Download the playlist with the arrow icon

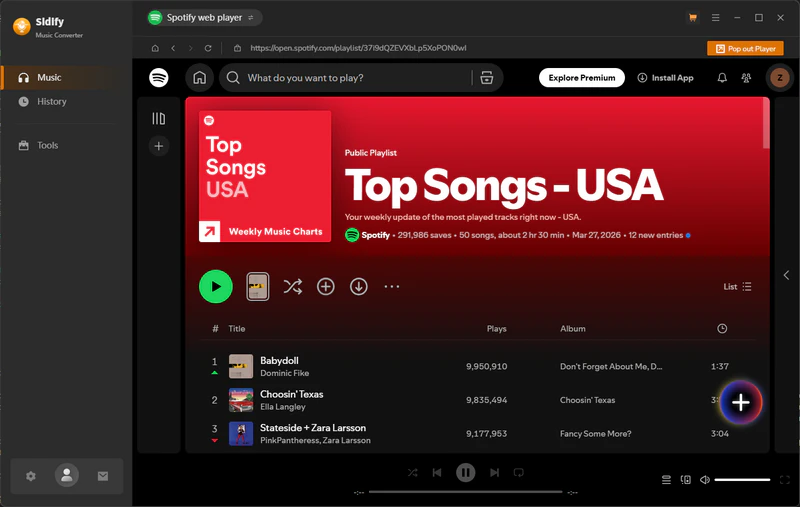click(x=358, y=287)
